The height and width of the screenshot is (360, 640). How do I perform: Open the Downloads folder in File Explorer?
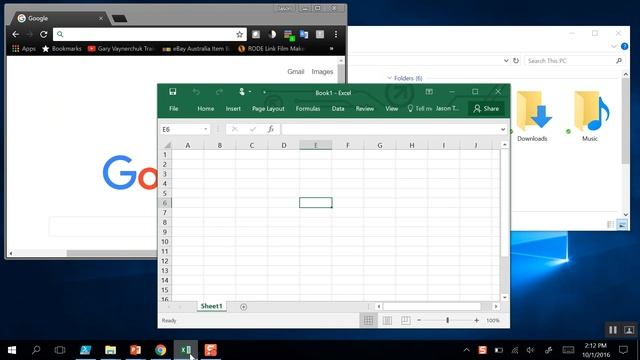pos(532,116)
